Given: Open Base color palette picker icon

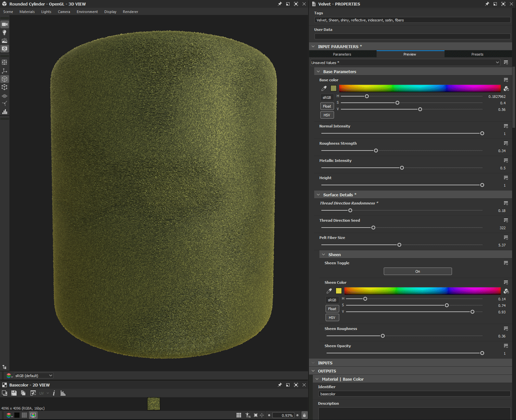Looking at the screenshot, I should tap(506, 88).
